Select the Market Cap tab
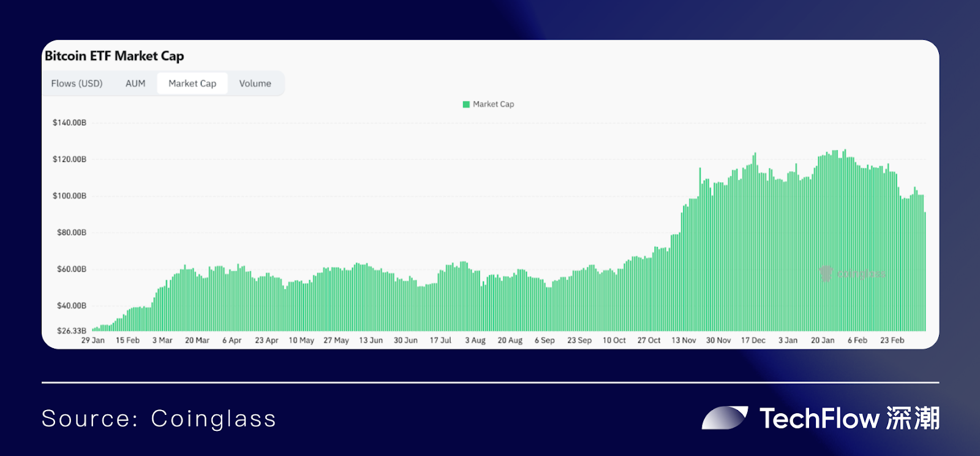Screen dimensions: 980x456 pyautogui.click(x=192, y=83)
